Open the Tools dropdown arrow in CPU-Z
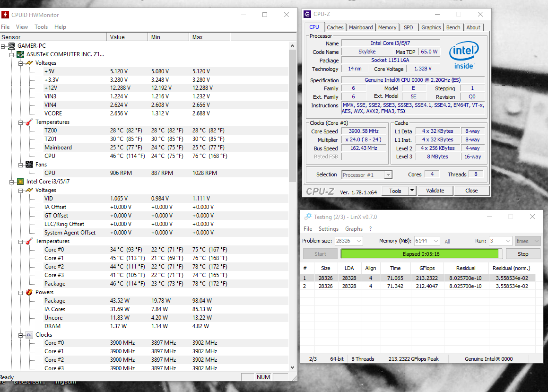Viewport: 548px width, 392px height. coord(412,191)
